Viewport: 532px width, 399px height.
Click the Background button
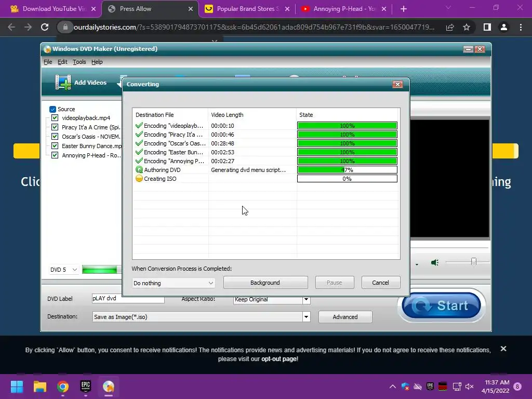[x=265, y=283]
